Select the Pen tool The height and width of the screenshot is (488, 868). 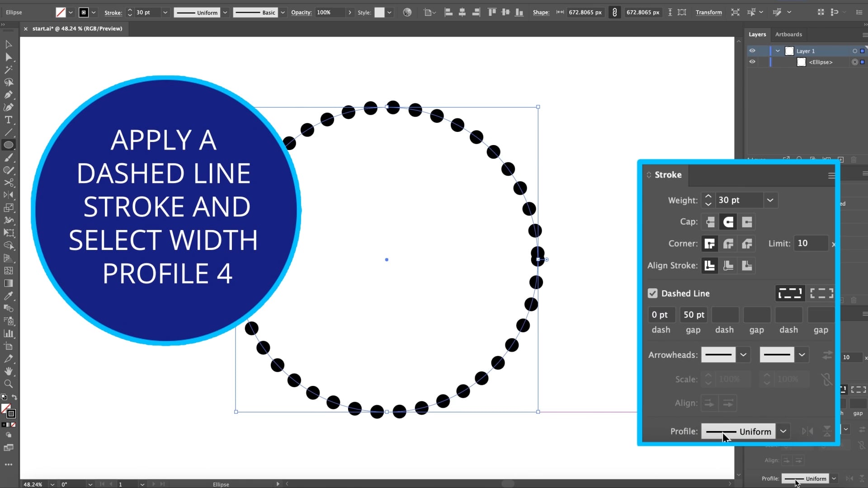8,94
